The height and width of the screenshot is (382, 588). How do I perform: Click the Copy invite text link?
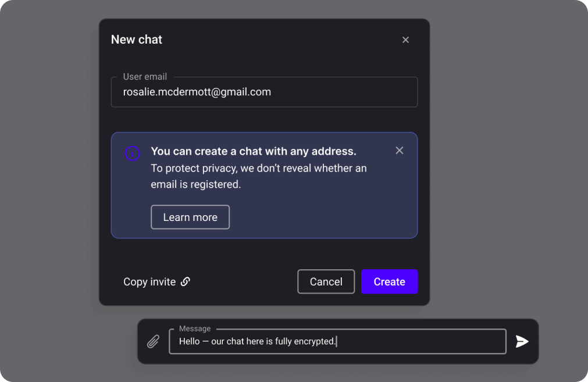[149, 282]
